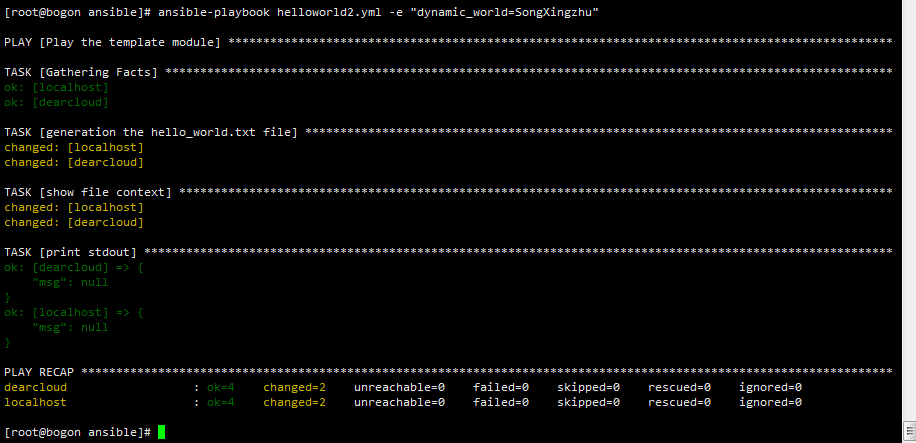Click the "msg": null line under localhost
This screenshot has width=916, height=443.
point(70,327)
